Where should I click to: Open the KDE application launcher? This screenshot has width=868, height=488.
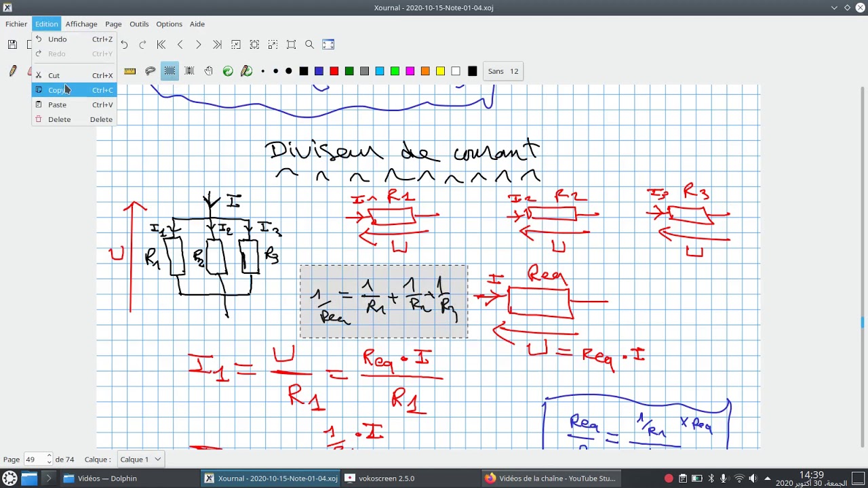tap(10, 479)
